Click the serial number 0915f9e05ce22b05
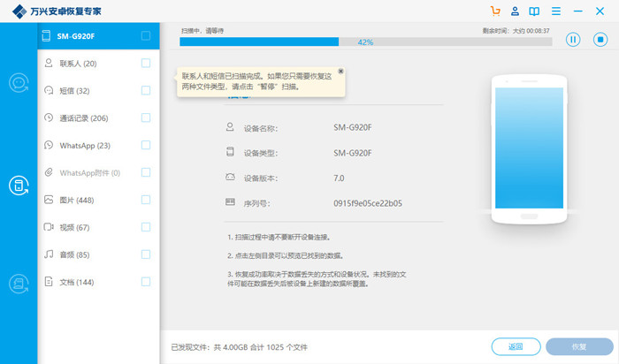 (x=368, y=203)
